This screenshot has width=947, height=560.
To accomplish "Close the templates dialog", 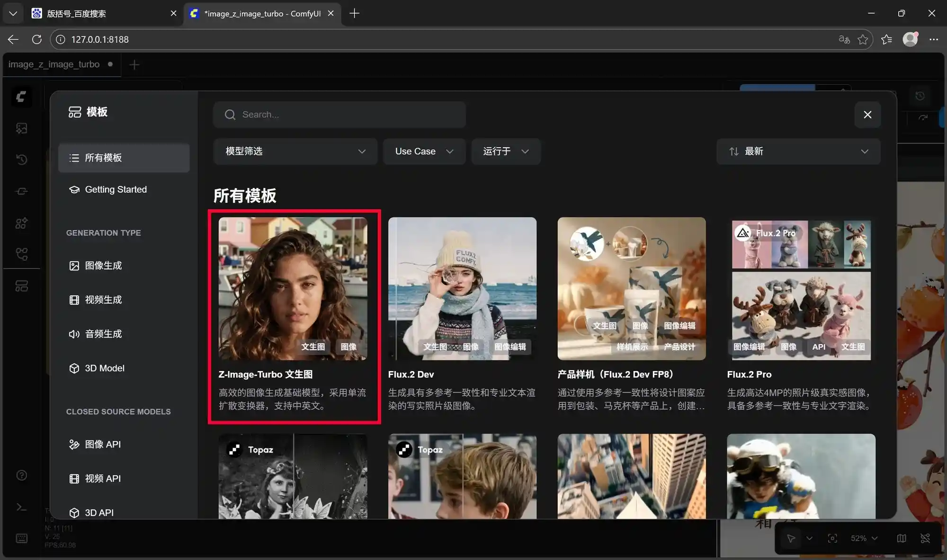I will coord(867,115).
